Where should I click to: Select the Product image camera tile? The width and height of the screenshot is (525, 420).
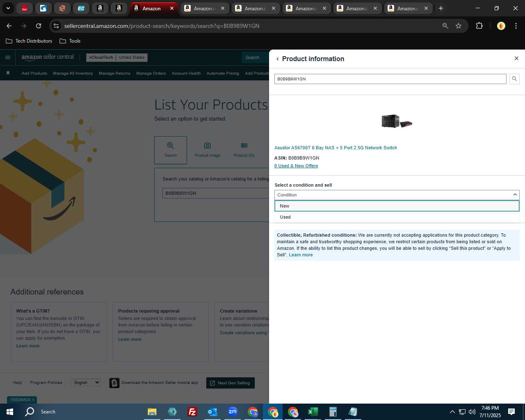point(208,150)
